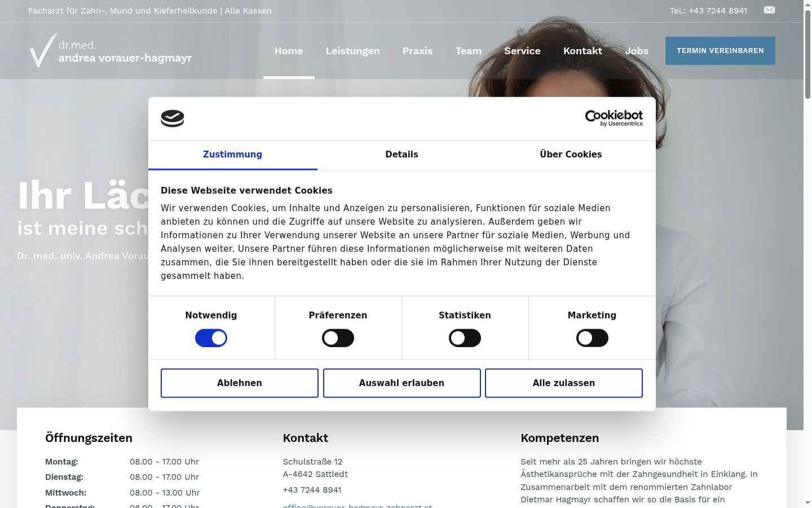Click the scrollbar down arrow

(x=807, y=503)
